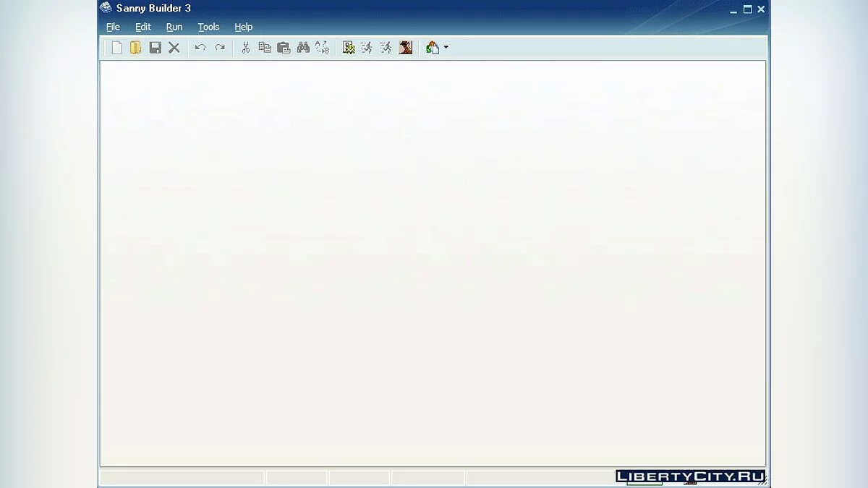The height and width of the screenshot is (488, 868).
Task: Launch the game via character portrait icon
Action: click(406, 48)
